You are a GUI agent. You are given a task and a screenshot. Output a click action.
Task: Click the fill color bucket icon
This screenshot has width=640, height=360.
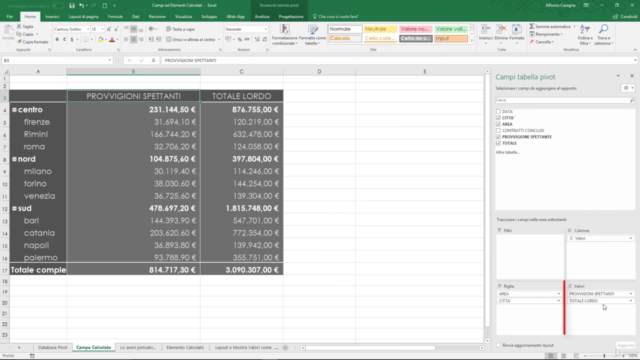100,40
